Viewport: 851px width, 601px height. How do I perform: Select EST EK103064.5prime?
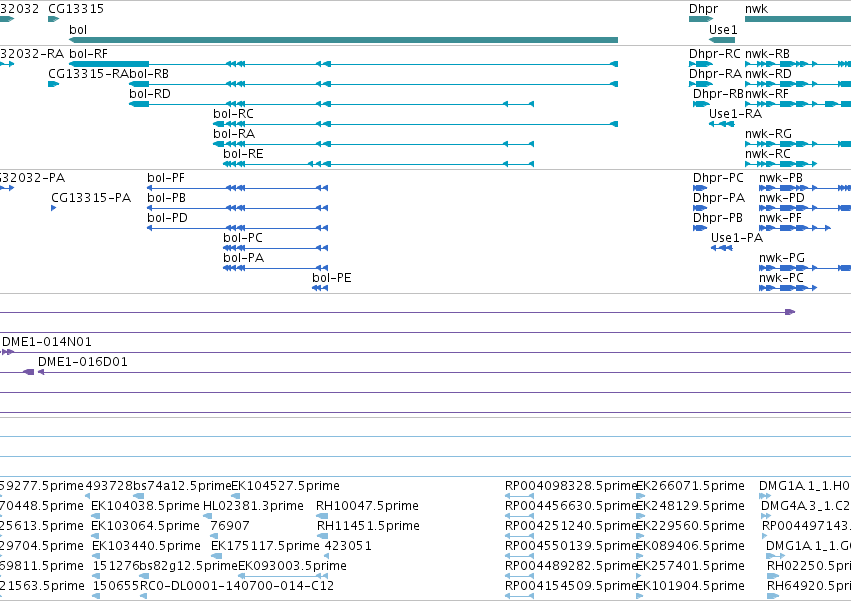pyautogui.click(x=145, y=526)
